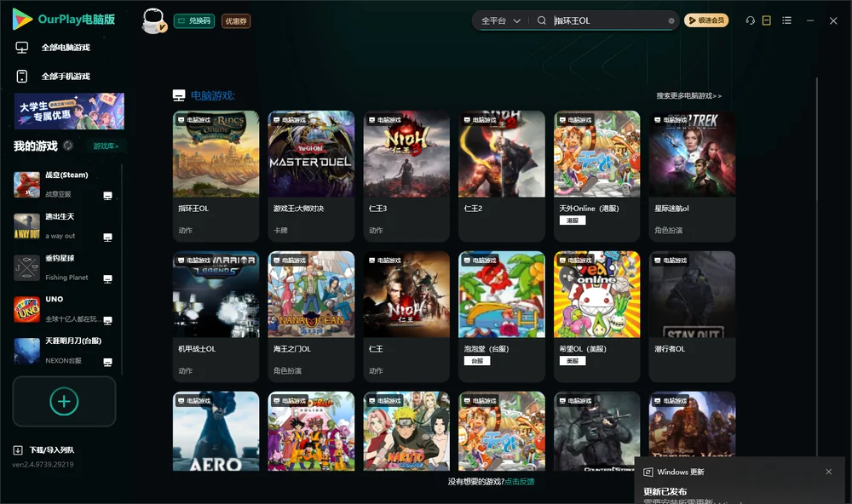Viewport: 852px width, 504px height.
Task: Clear the search box text
Action: coord(671,20)
